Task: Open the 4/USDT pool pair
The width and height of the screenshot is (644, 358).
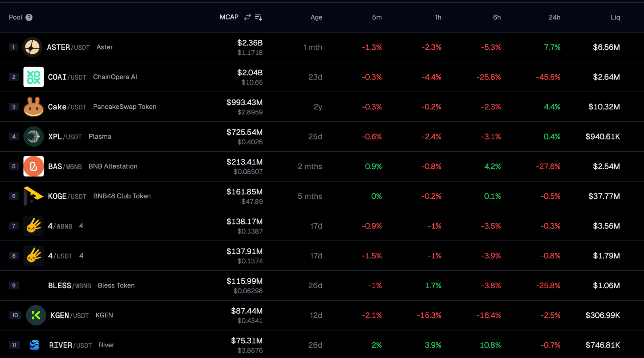Action: click(x=60, y=256)
